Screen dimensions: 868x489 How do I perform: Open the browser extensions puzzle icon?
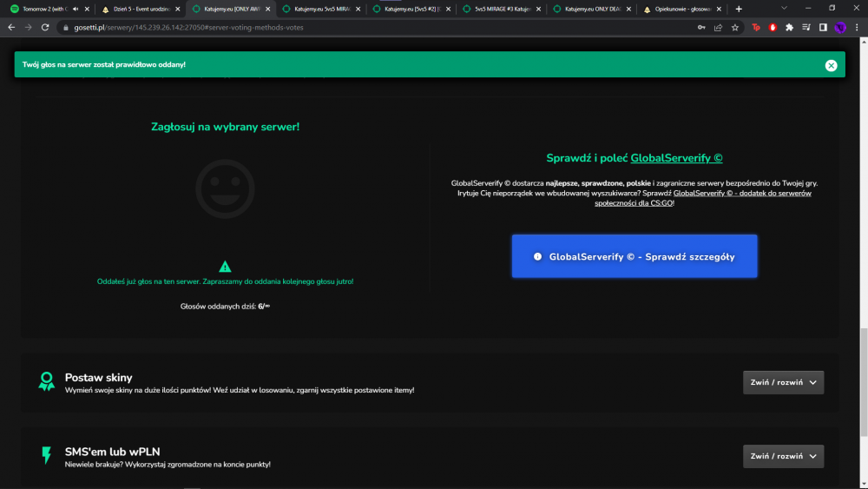[x=789, y=27]
